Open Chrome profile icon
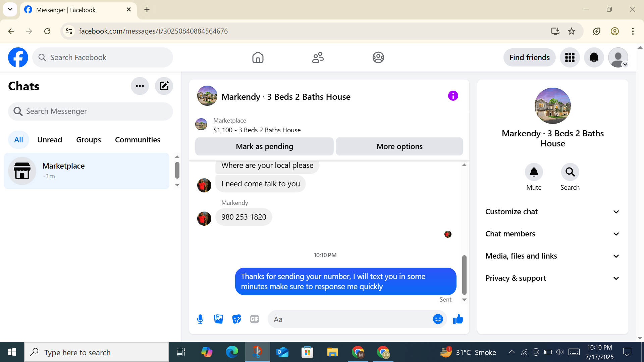This screenshot has width=644, height=362. (x=614, y=31)
